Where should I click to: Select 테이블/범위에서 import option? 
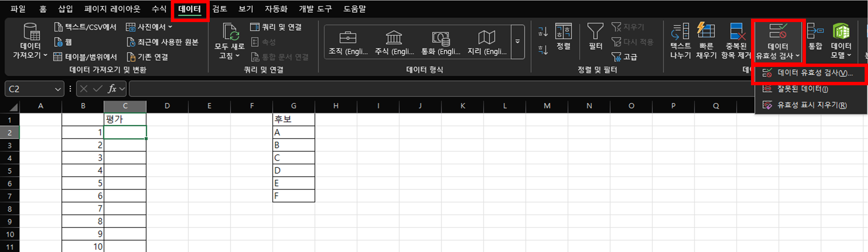85,57
